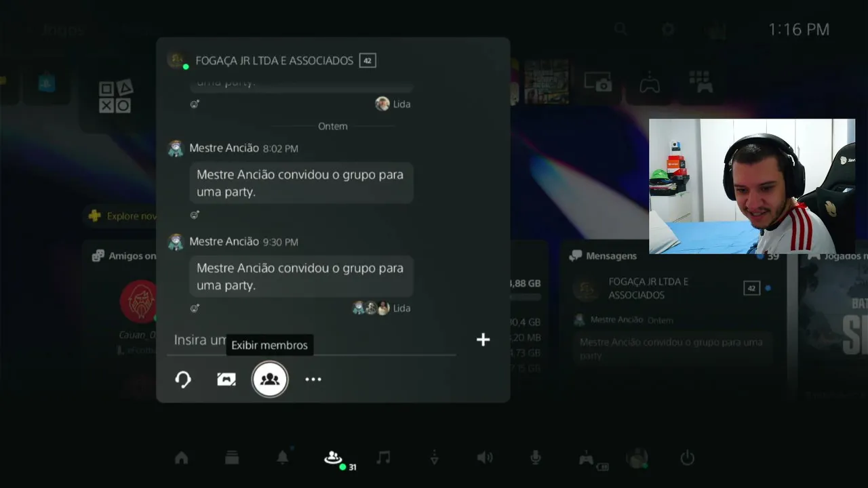The image size is (868, 488).
Task: Open Share Screen icon in chat panel
Action: click(226, 380)
